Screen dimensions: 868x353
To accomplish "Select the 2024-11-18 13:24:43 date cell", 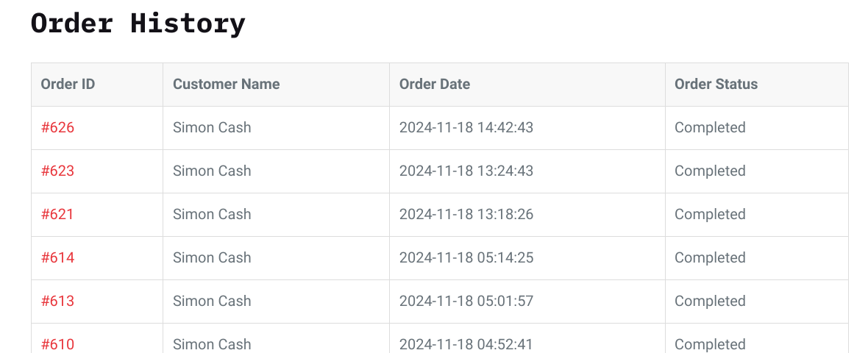I will (466, 171).
